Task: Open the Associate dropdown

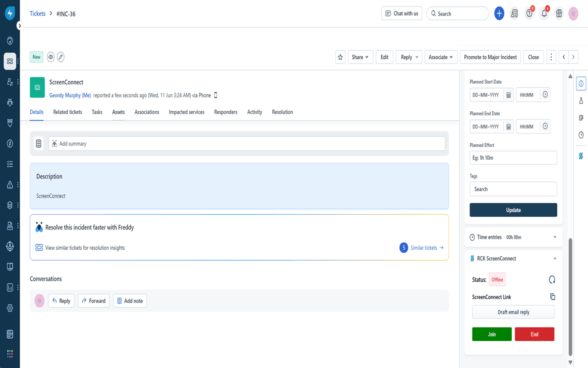Action: (x=441, y=57)
